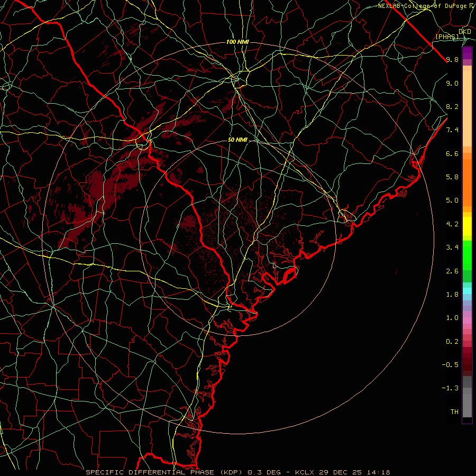The width and height of the screenshot is (476, 476).
Task: Click the 50 NMI range ring label
Action: [x=237, y=140]
